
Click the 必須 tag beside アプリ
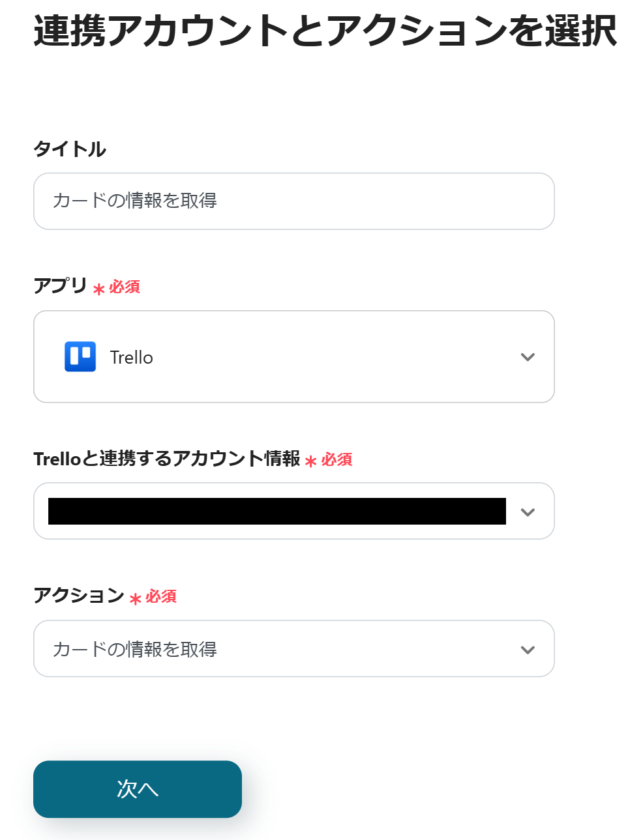[x=125, y=287]
